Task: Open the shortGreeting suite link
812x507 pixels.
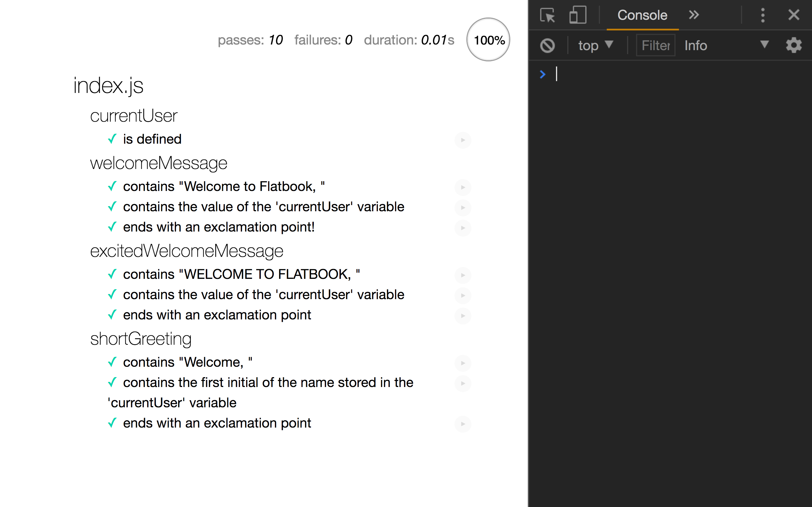Action: click(x=141, y=339)
